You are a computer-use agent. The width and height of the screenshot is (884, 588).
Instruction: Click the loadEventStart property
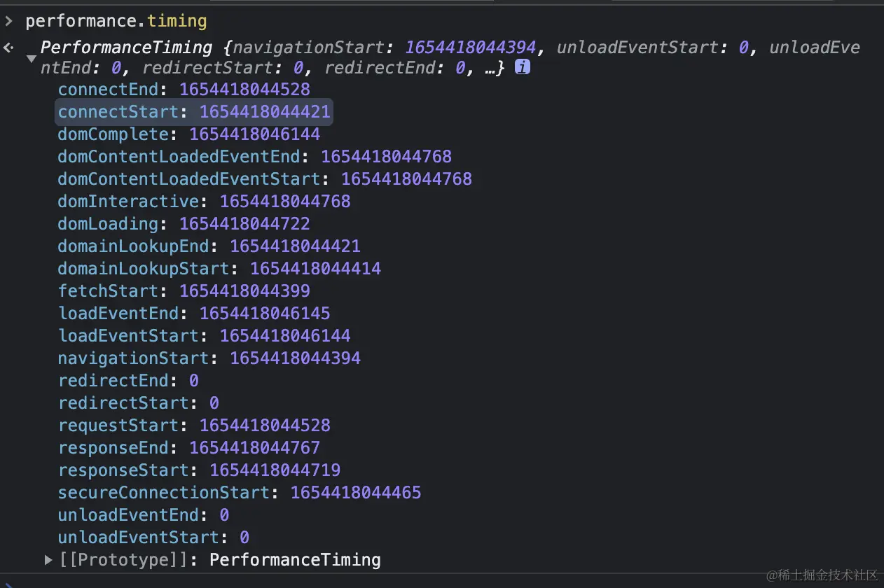(x=205, y=336)
